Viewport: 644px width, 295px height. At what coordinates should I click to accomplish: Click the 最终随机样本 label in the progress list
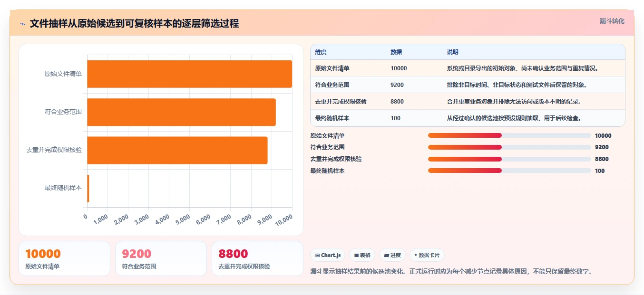tap(327, 171)
